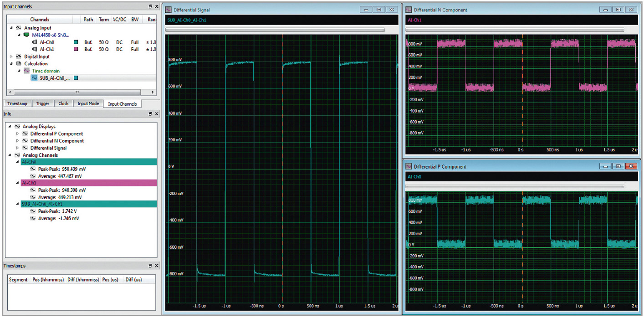Switch to the Trigger tab
The image size is (644, 318).
(43, 103)
